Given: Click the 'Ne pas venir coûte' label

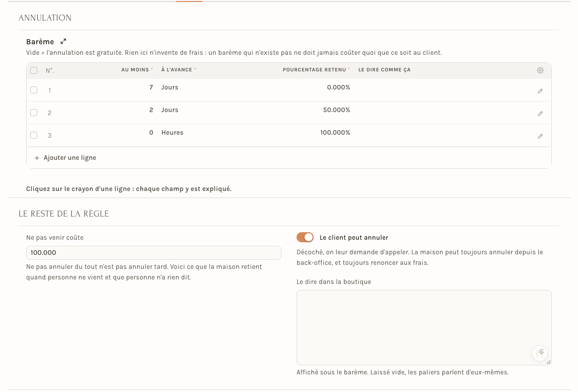Looking at the screenshot, I should point(55,238).
